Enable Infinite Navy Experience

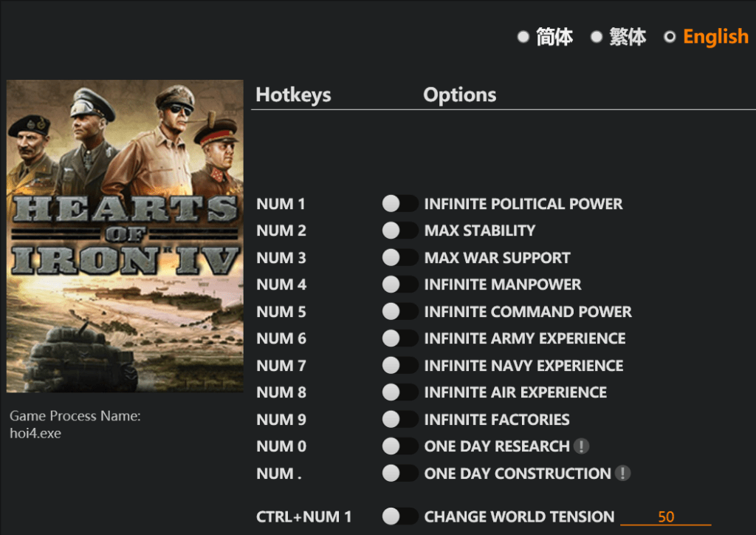click(400, 365)
